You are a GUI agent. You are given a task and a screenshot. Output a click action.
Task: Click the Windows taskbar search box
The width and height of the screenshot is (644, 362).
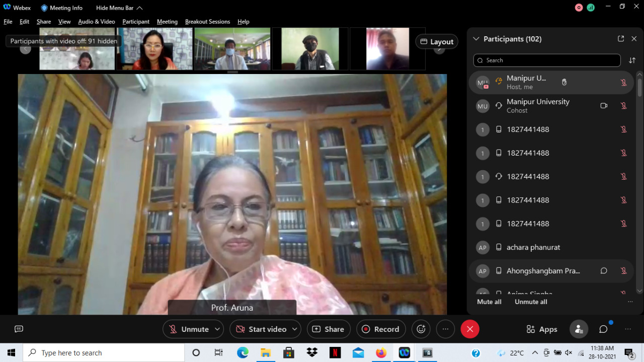pos(104,352)
